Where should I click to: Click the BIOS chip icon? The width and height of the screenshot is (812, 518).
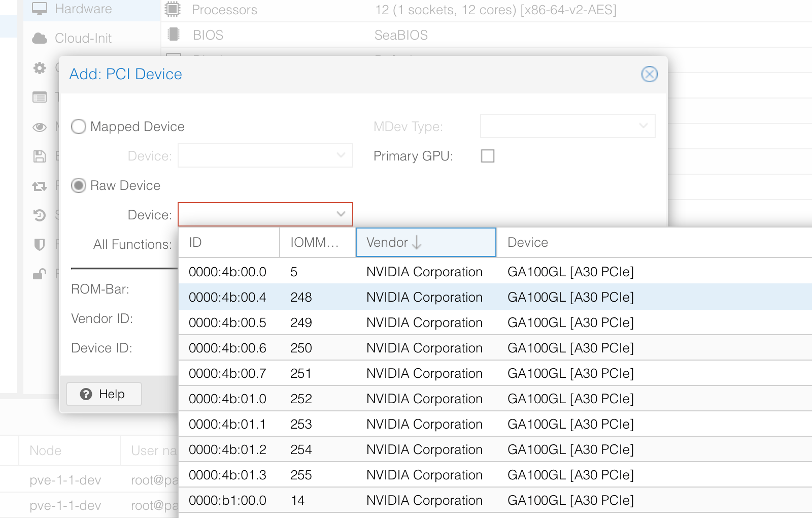coord(174,35)
